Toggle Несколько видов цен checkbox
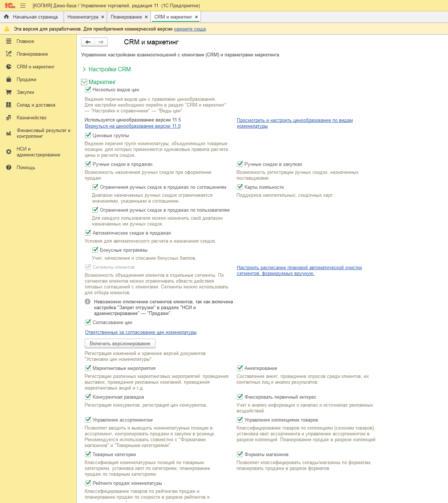 [x=88, y=89]
